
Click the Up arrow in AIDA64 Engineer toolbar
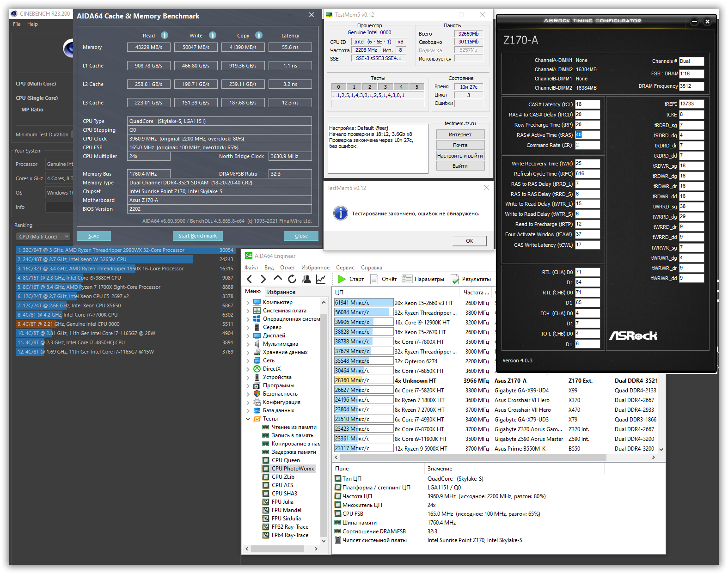click(278, 279)
